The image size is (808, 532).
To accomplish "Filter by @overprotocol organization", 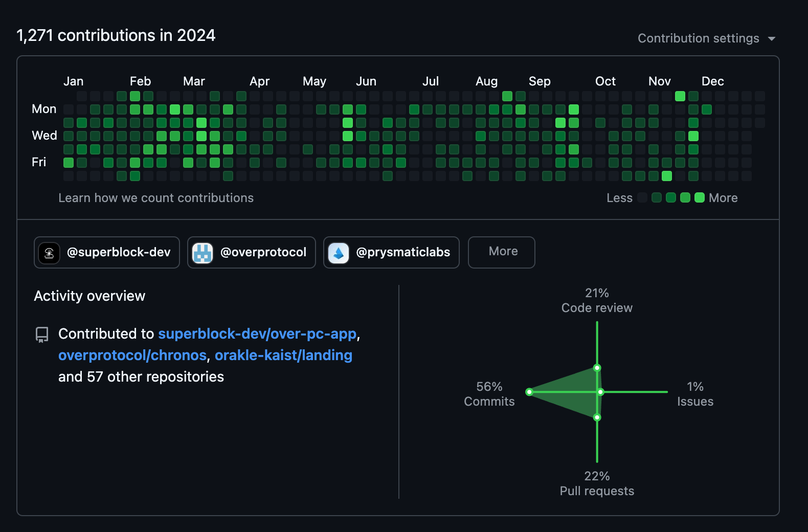I will (x=252, y=252).
